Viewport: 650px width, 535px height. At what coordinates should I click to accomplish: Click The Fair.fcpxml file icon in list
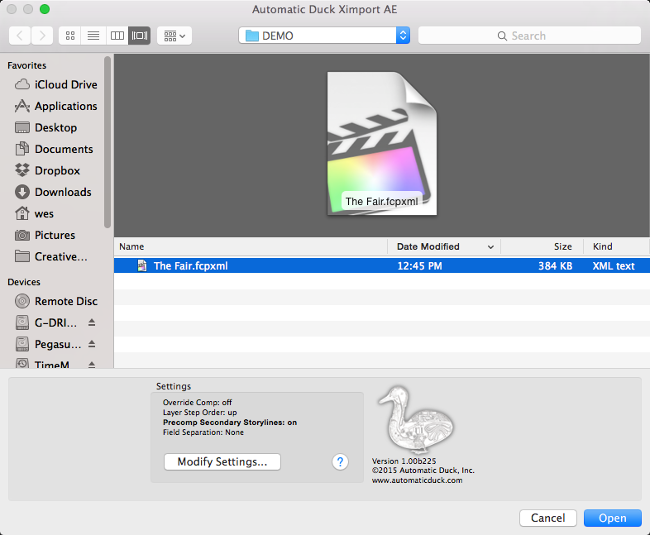142,266
